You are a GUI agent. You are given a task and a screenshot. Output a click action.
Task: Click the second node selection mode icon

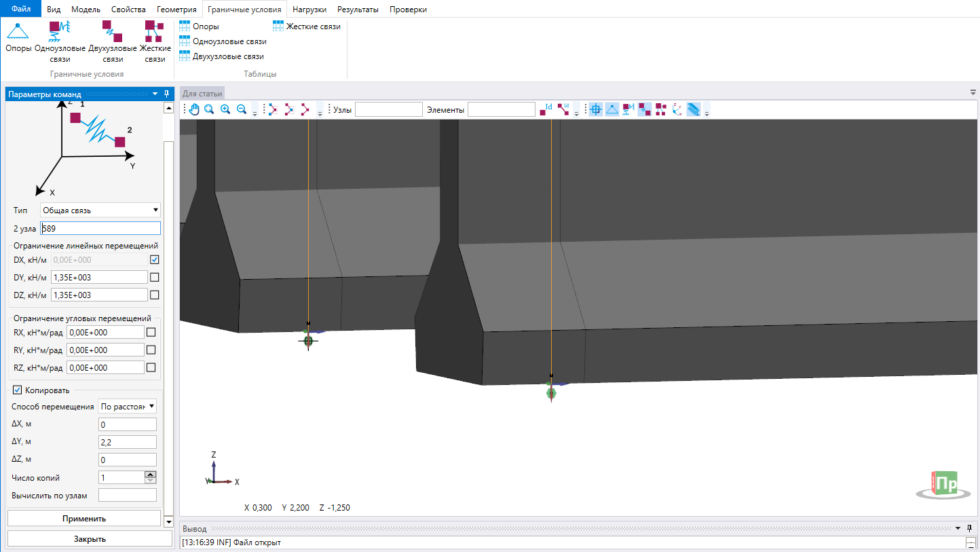289,109
